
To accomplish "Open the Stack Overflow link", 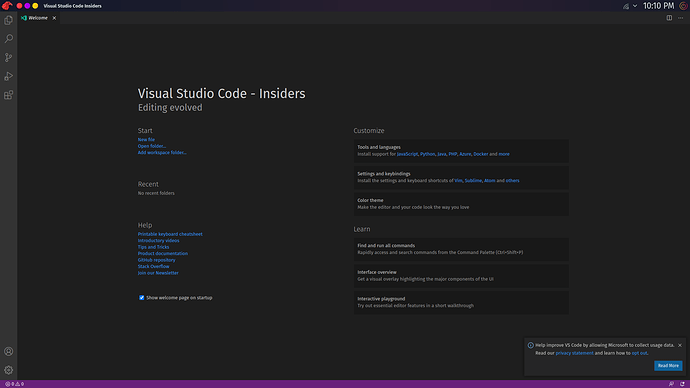I will (x=153, y=267).
